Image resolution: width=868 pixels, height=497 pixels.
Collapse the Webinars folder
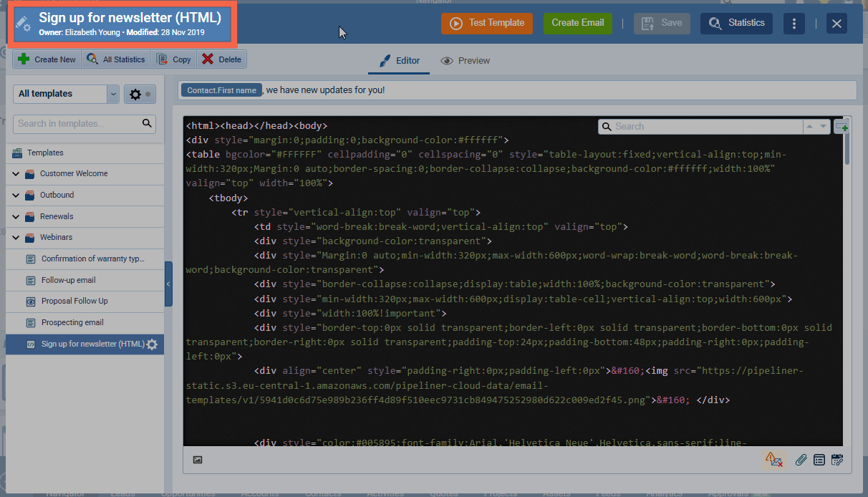click(16, 237)
